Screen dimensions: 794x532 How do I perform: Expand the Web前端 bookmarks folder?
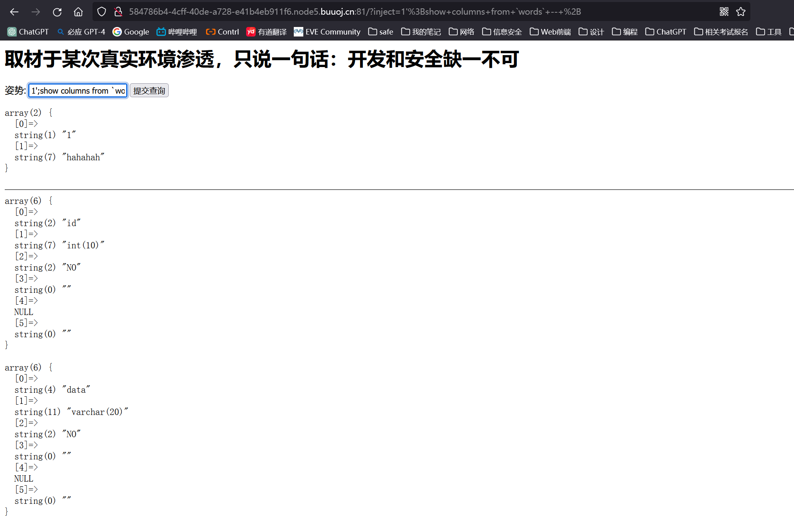(551, 32)
